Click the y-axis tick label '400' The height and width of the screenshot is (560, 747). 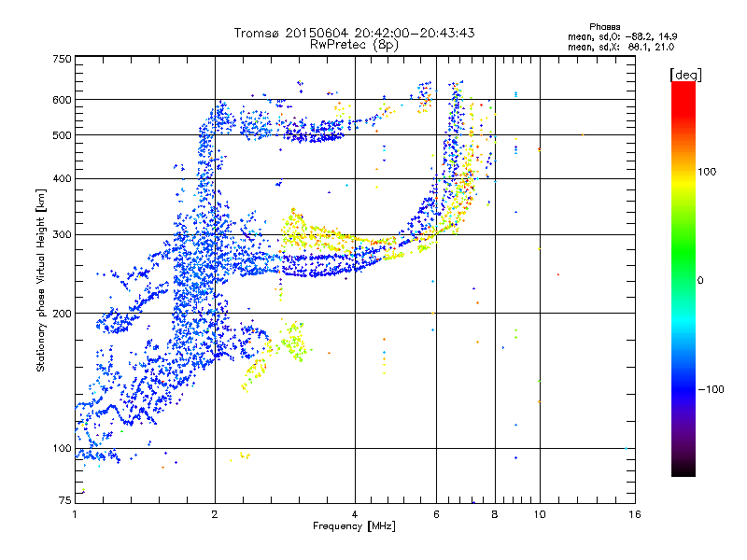[63, 179]
